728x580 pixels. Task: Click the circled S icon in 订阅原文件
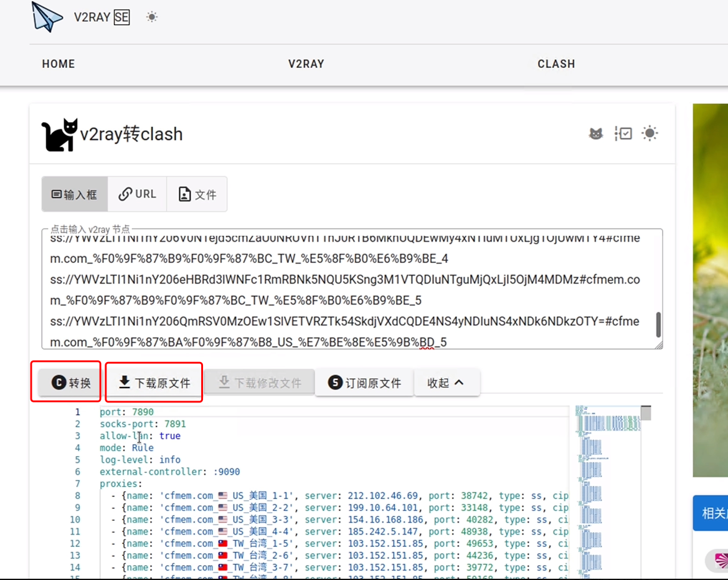tap(335, 382)
